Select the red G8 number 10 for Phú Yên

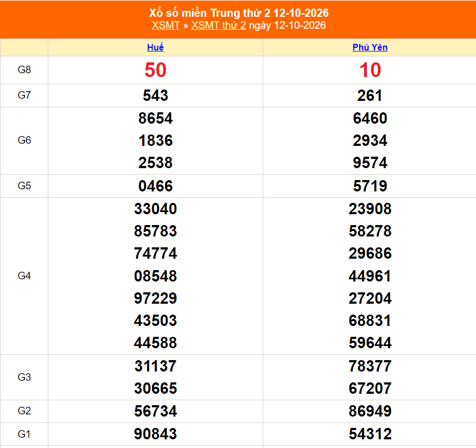[x=370, y=70]
